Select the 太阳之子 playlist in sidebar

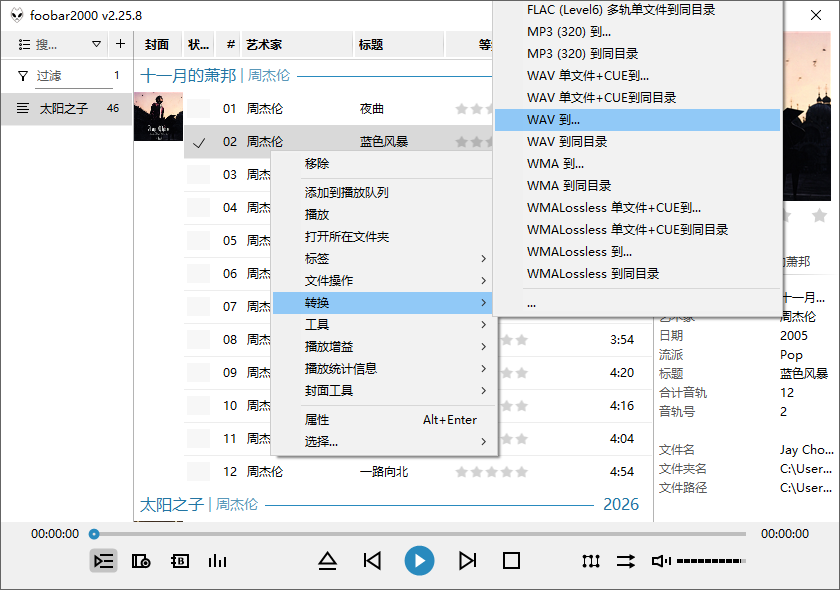(67, 109)
